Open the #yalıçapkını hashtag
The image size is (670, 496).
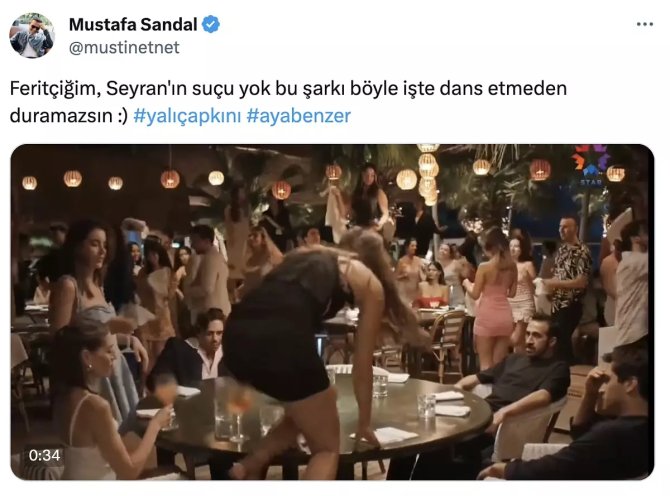(x=187, y=116)
